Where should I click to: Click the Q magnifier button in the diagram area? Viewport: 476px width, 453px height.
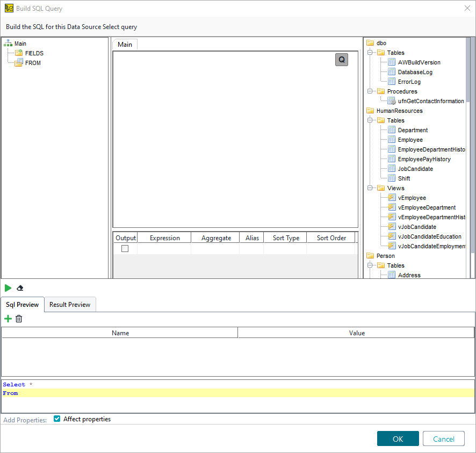(341, 60)
